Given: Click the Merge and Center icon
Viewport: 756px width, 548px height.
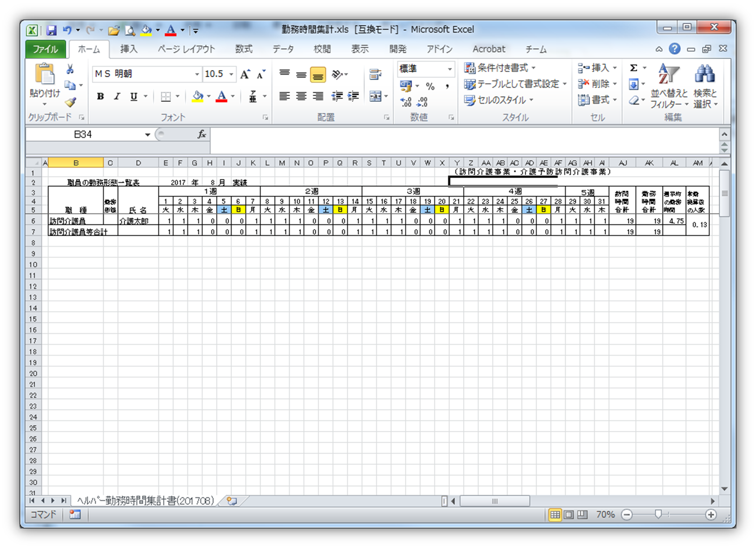Looking at the screenshot, I should 375,96.
